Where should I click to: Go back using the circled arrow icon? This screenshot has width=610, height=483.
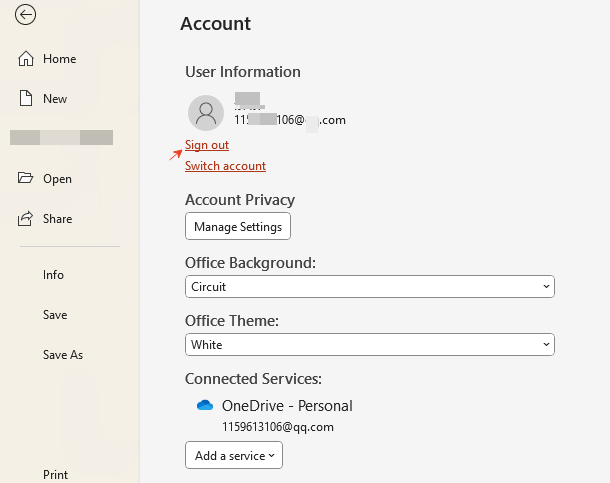pyautogui.click(x=26, y=15)
